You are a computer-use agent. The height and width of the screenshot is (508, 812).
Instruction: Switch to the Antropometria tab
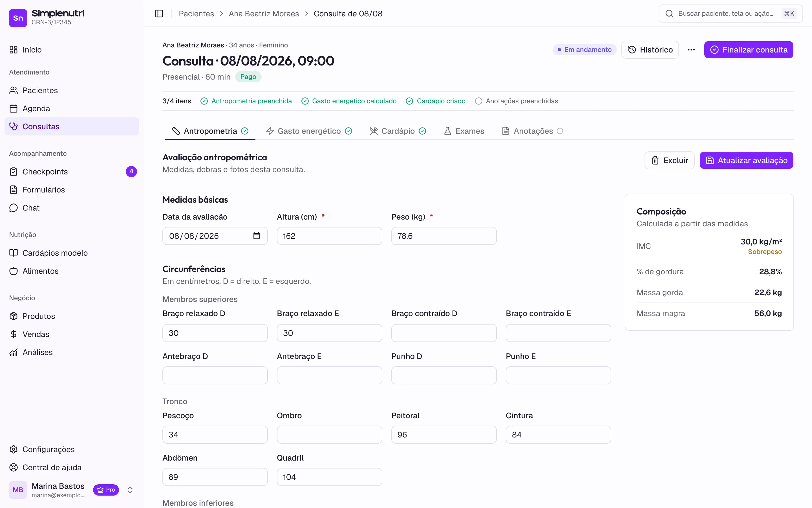click(x=210, y=131)
